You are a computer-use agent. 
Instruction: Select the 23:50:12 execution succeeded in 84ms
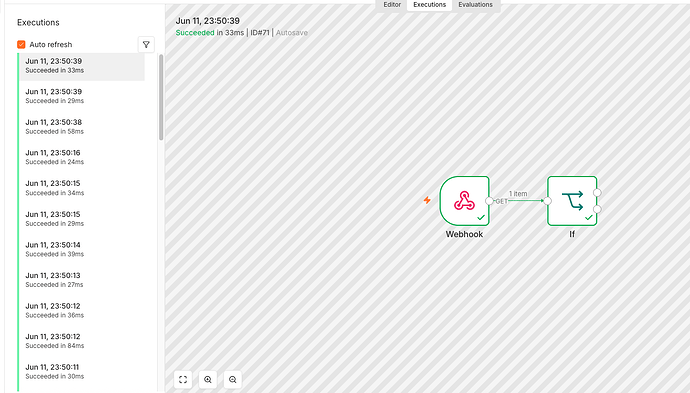coord(81,341)
